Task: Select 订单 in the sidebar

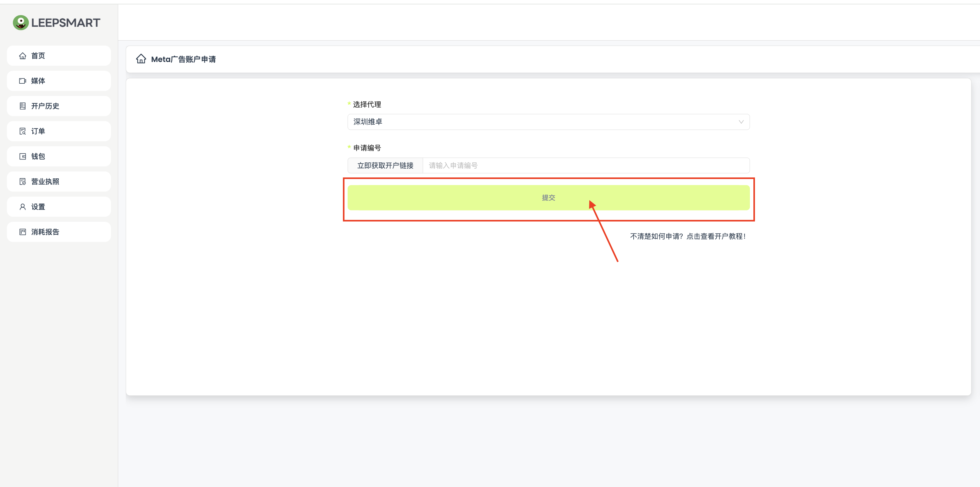Action: tap(59, 131)
